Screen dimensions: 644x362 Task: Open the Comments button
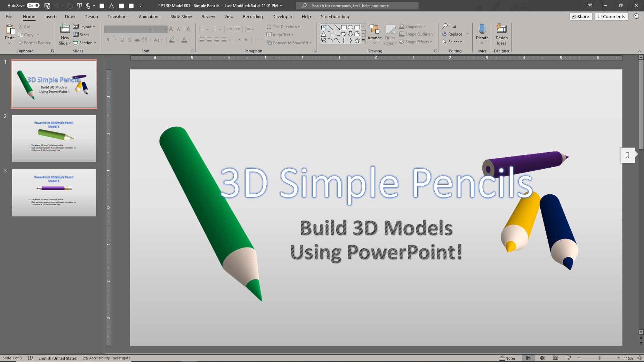(x=611, y=16)
